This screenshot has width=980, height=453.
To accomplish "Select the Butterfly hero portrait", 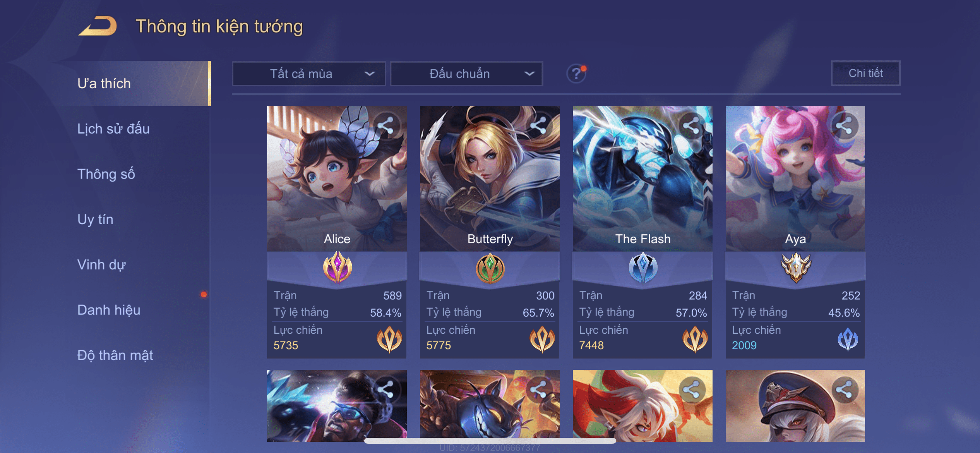I will (490, 178).
